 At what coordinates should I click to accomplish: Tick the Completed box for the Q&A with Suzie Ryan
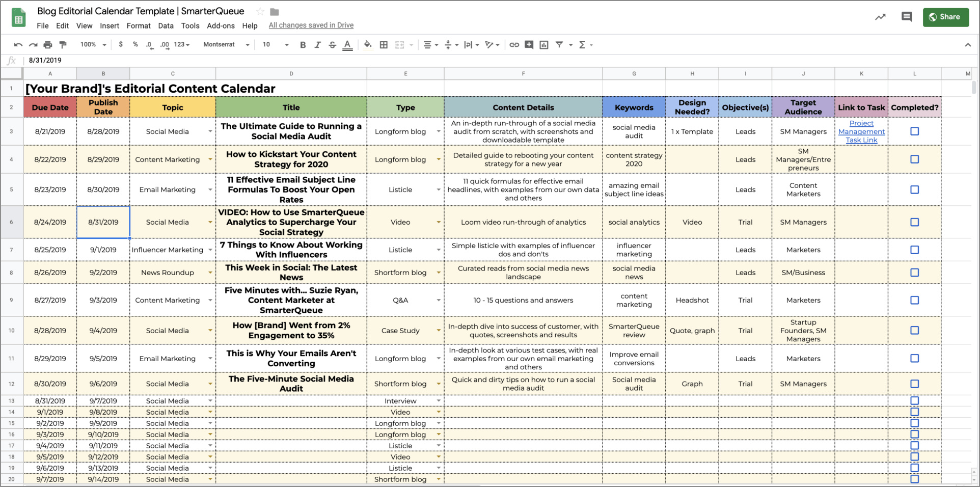pyautogui.click(x=914, y=300)
